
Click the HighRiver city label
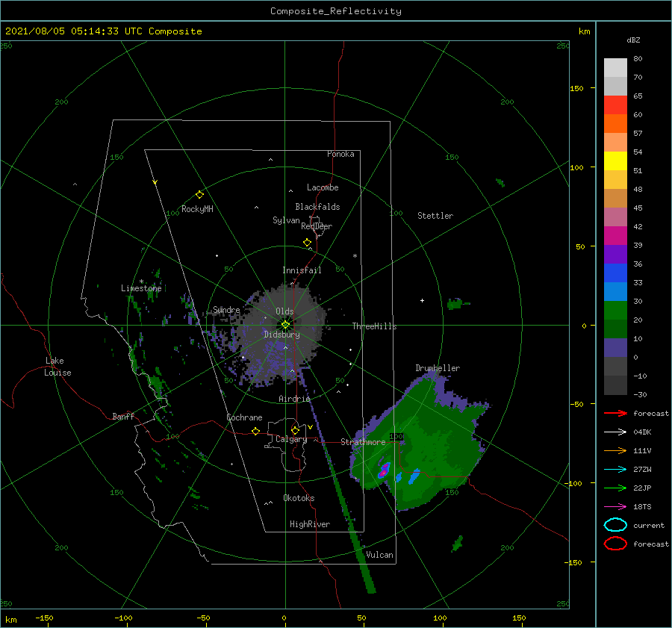[x=310, y=524]
